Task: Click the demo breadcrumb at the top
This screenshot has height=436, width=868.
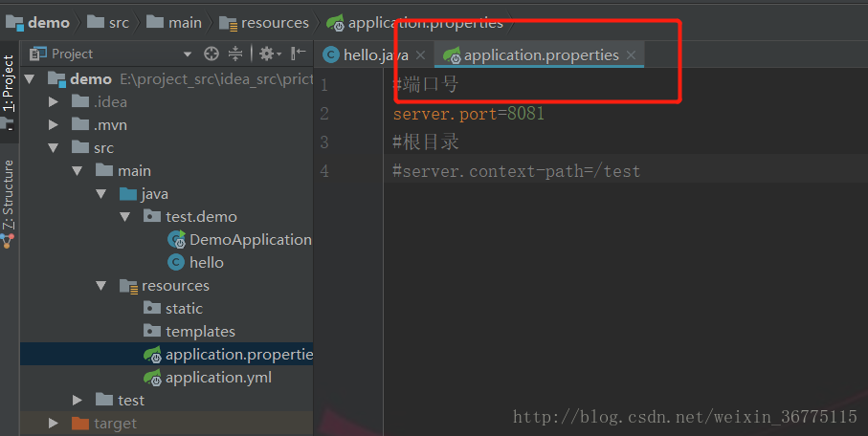Action: 37,23
